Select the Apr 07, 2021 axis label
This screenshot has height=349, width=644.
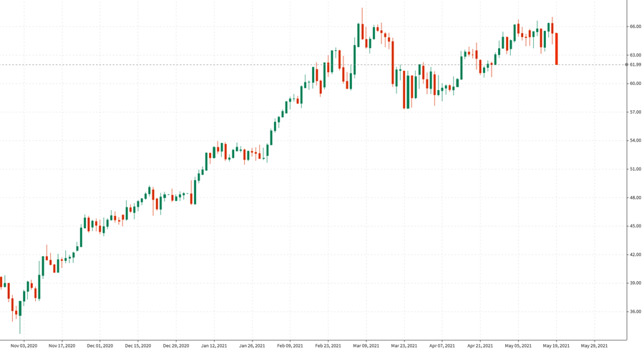[442, 345]
